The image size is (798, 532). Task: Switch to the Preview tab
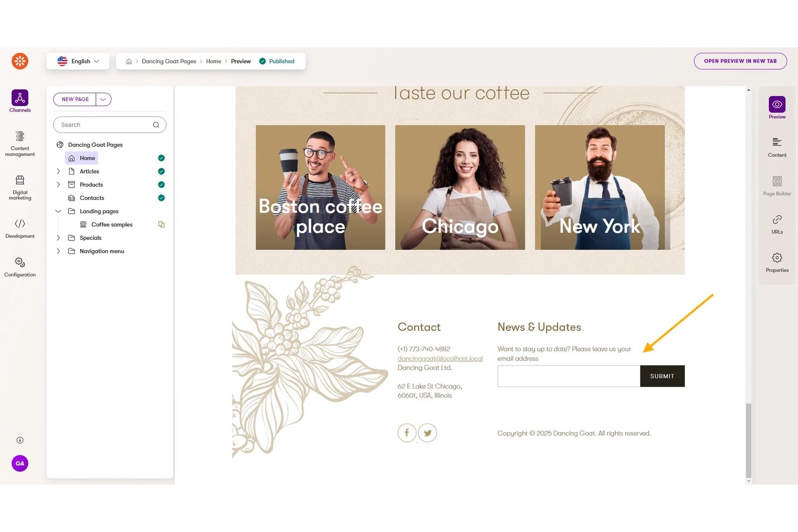[x=777, y=108]
